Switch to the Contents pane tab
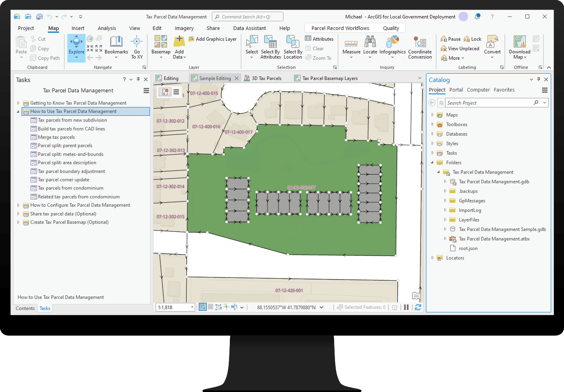Screen dimensions: 564x392 tap(25, 308)
